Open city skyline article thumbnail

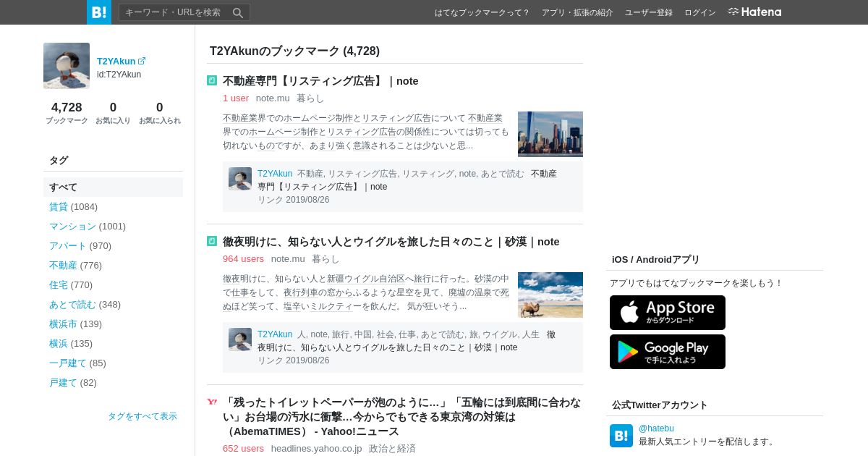click(550, 134)
